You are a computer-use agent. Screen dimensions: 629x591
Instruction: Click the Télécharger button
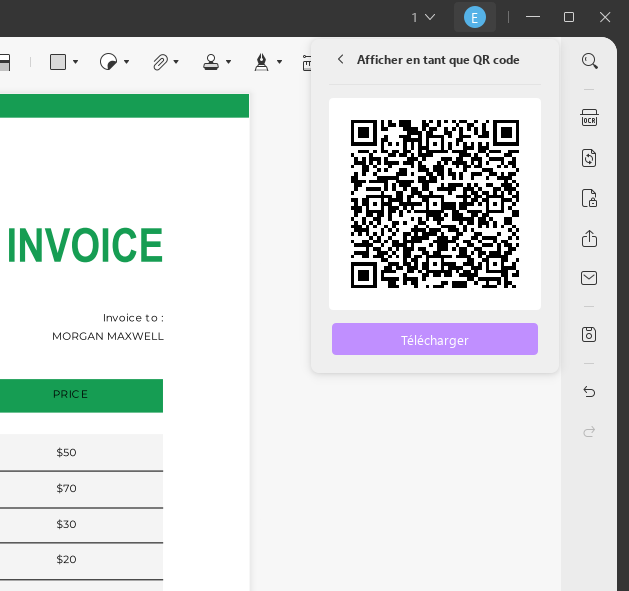pos(435,339)
